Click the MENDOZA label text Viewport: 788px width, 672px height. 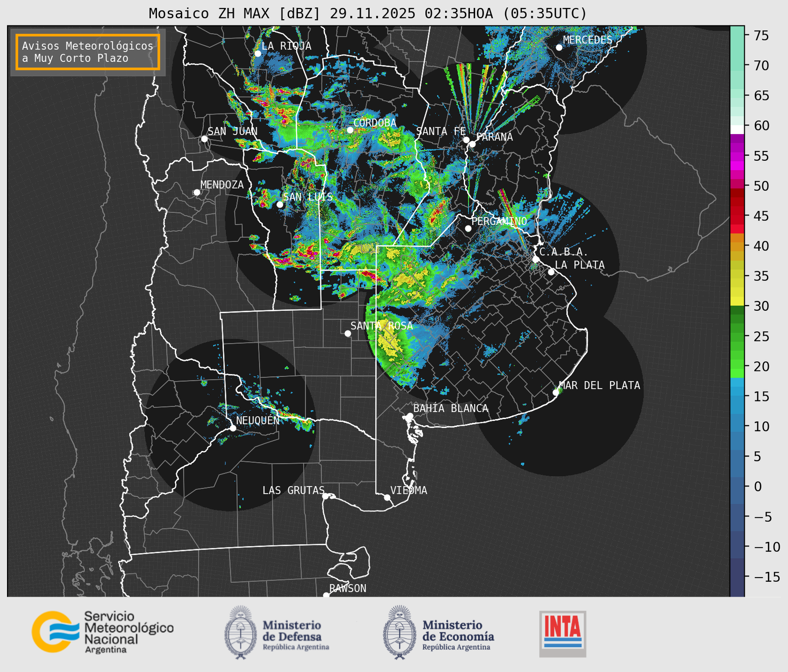point(222,185)
